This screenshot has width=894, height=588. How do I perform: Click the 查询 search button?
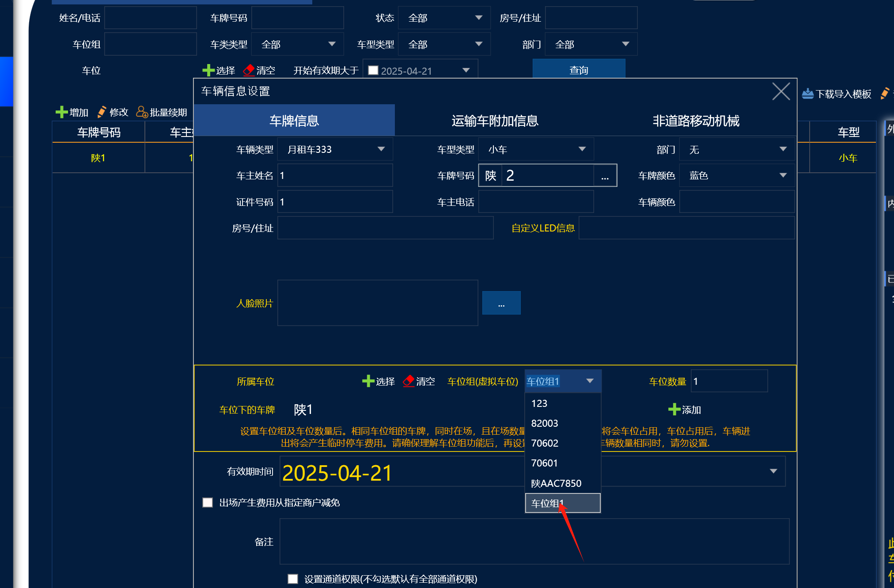pos(579,70)
